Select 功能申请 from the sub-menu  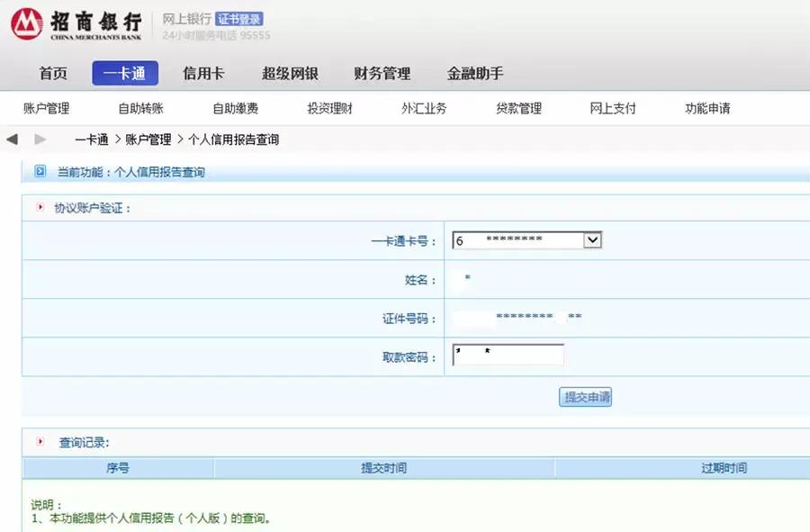pyautogui.click(x=709, y=107)
